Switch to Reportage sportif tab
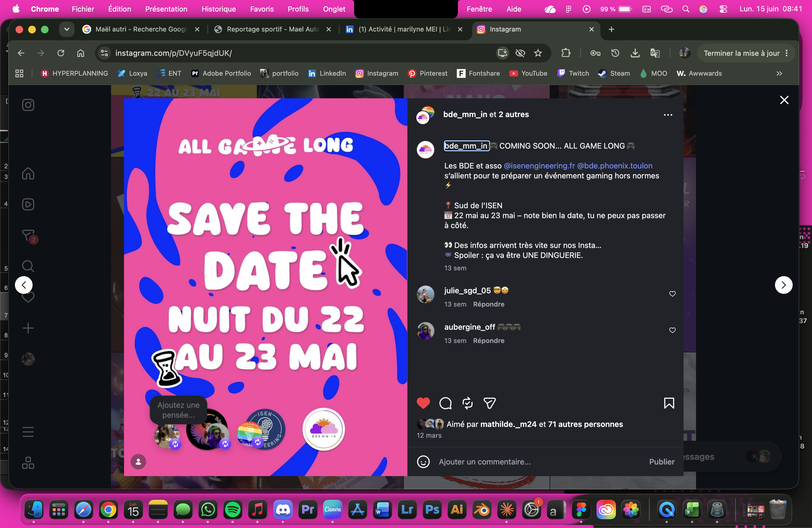This screenshot has width=812, height=528. 273,29
